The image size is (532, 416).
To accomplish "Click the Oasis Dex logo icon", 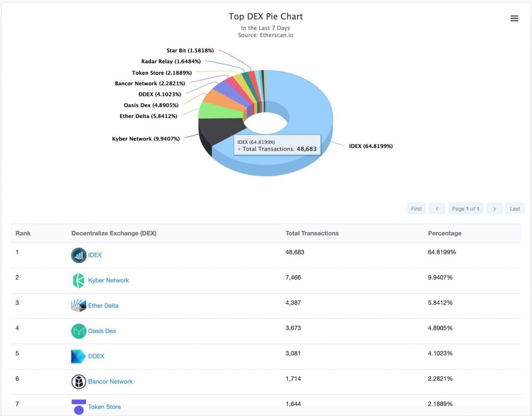I will [79, 331].
